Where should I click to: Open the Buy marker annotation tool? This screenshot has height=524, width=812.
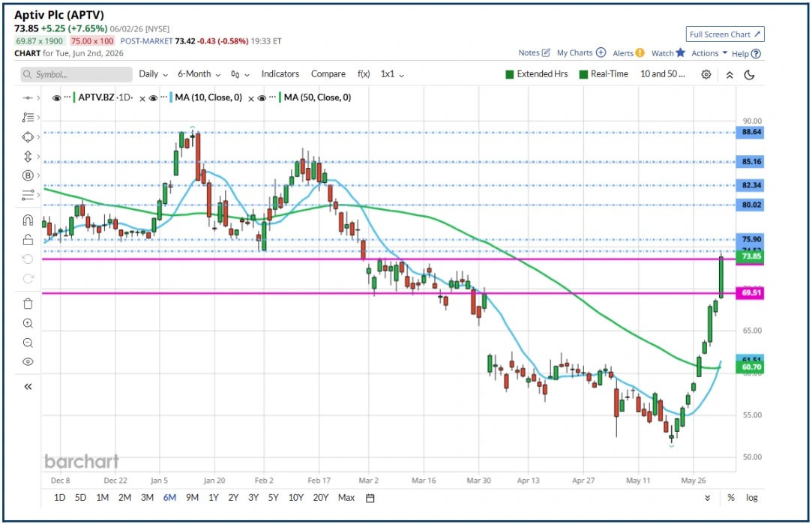[x=28, y=175]
